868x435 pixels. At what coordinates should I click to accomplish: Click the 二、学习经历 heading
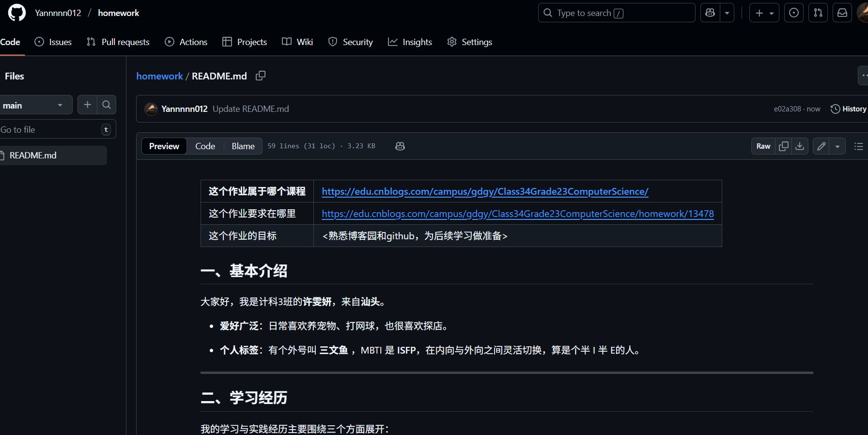tap(244, 398)
